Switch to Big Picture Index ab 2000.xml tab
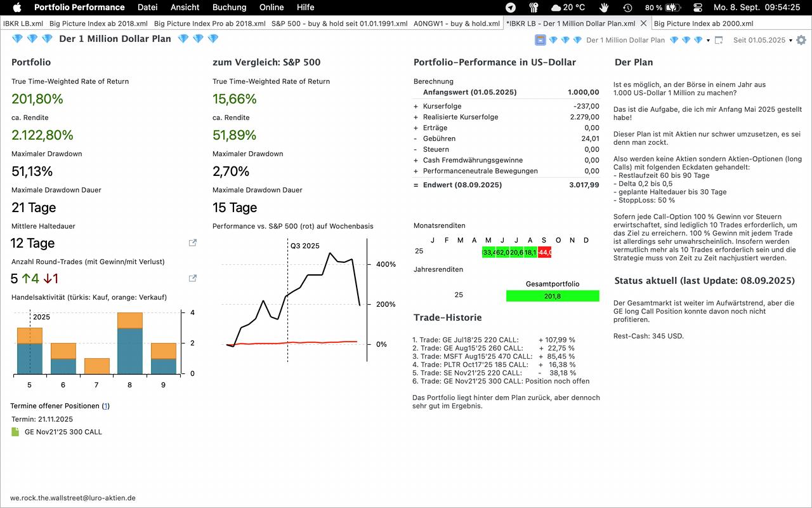Viewport: 812px width, 508px height. [704, 23]
